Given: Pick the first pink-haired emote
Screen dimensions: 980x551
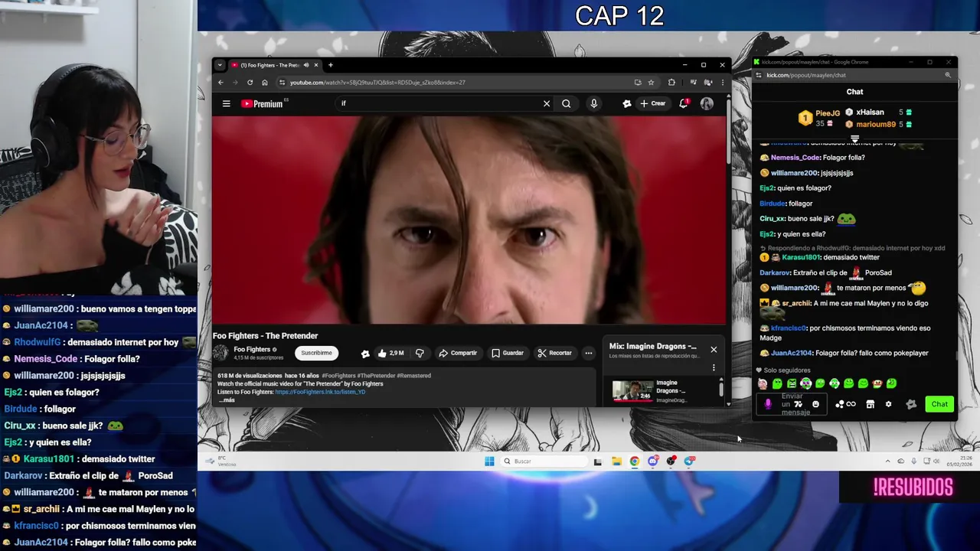Looking at the screenshot, I should 763,383.
